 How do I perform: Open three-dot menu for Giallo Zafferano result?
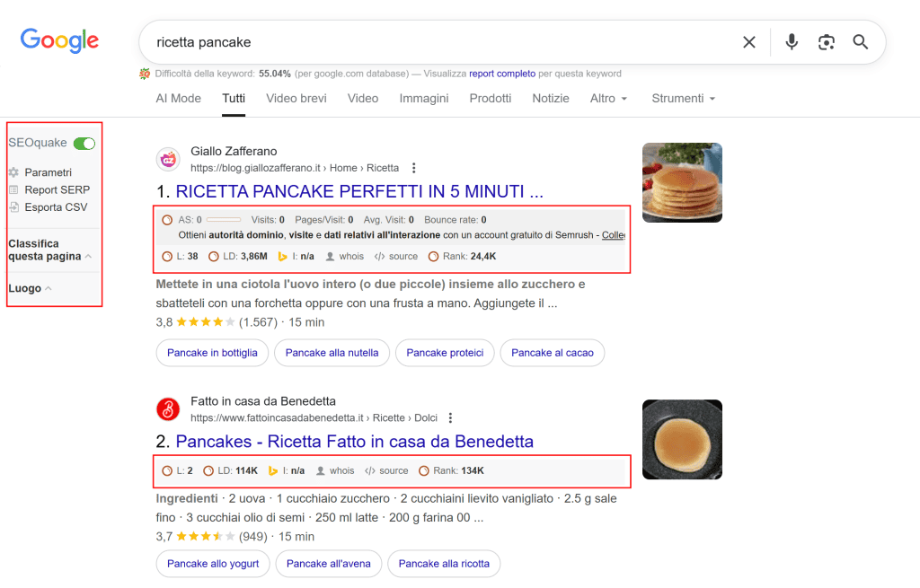[413, 168]
